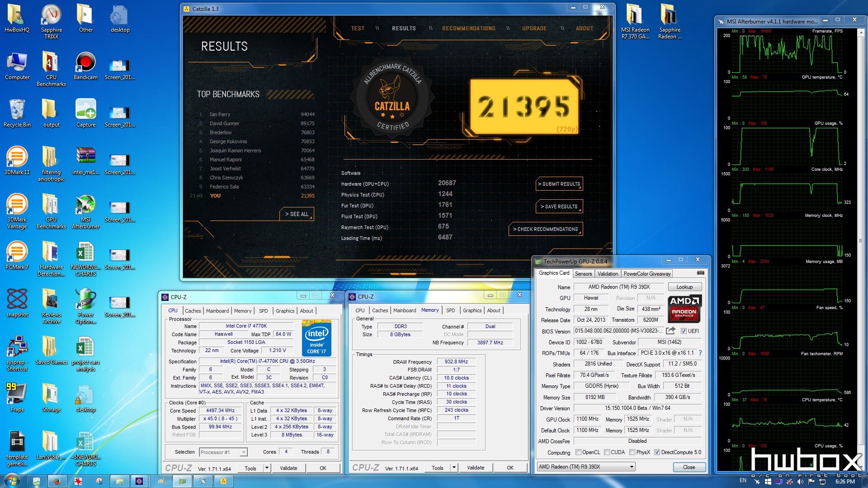Click OK in right CPU-Z window
The width and height of the screenshot is (868, 488).
[510, 468]
